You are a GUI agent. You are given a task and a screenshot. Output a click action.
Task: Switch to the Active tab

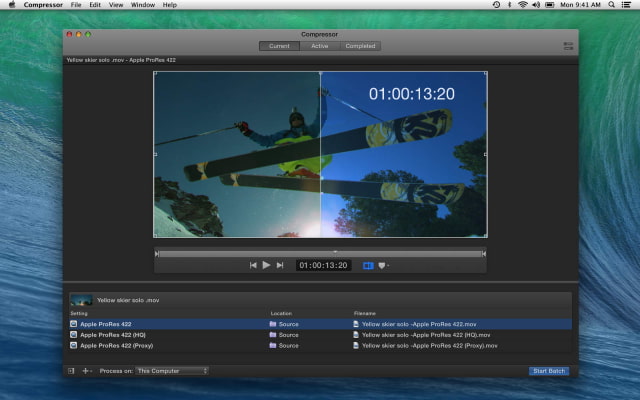[x=319, y=46]
